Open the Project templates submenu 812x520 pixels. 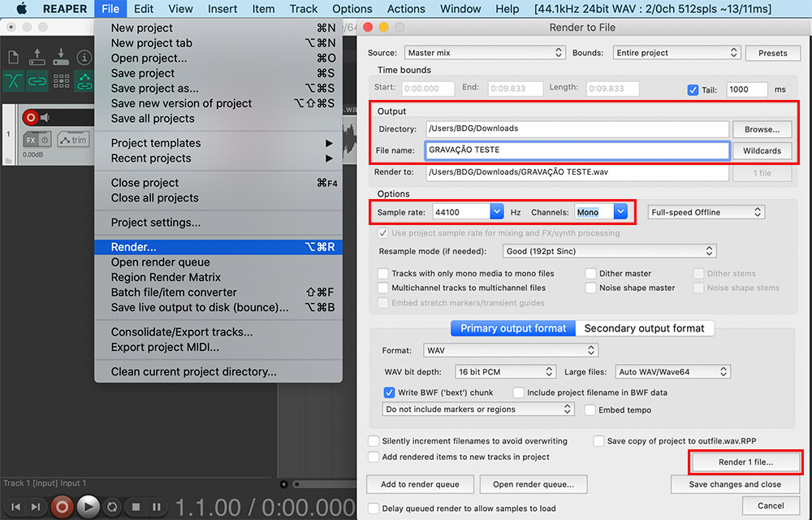pos(218,143)
